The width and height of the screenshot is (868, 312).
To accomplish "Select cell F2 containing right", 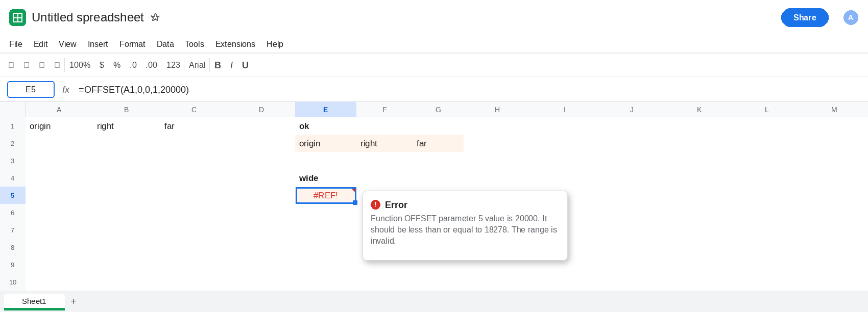I will [384, 143].
